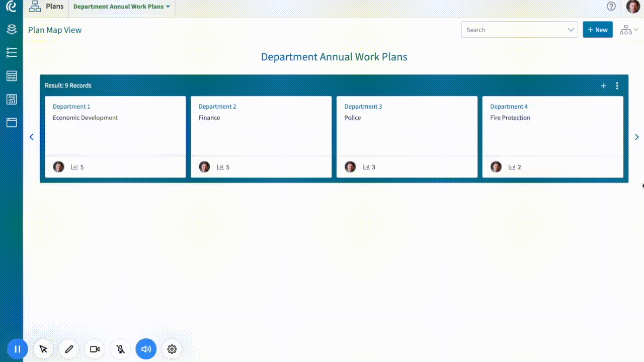This screenshot has height=362, width=644.
Task: Open the list view icon in the sidebar
Action: point(11,52)
